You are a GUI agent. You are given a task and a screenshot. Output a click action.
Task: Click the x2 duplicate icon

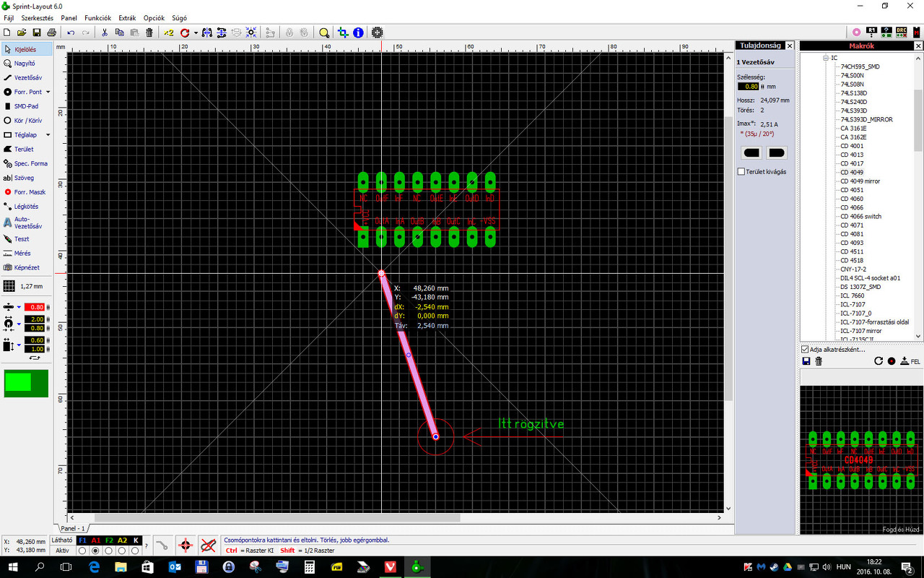(169, 33)
